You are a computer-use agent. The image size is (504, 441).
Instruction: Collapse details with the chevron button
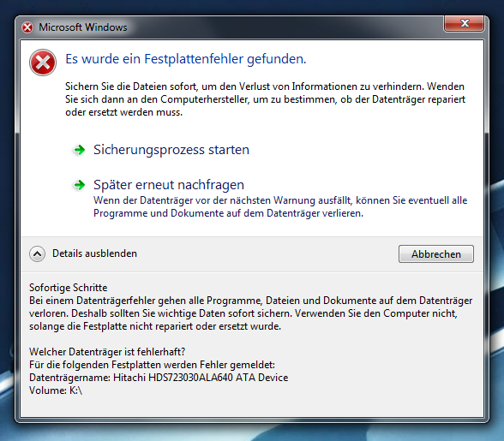coord(38,254)
